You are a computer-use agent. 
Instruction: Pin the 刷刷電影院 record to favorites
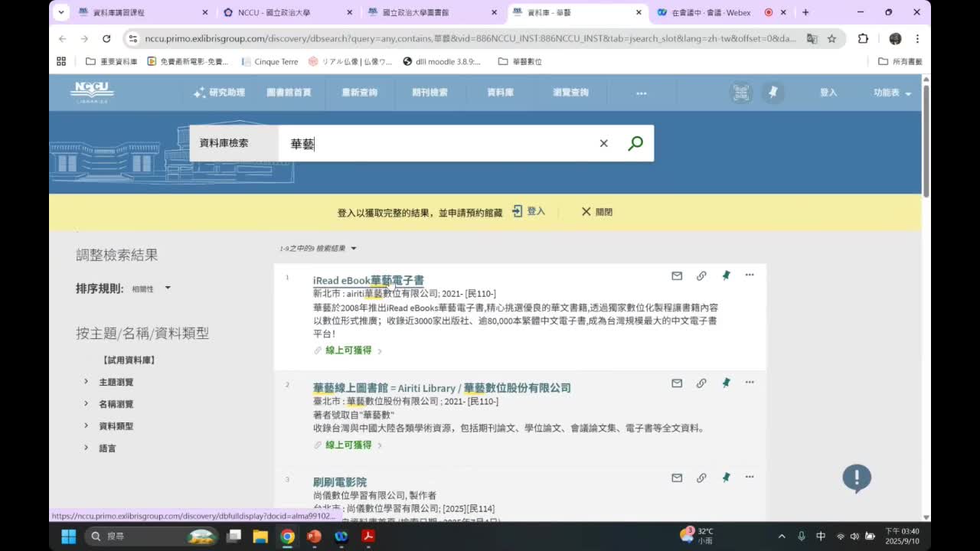click(x=726, y=477)
